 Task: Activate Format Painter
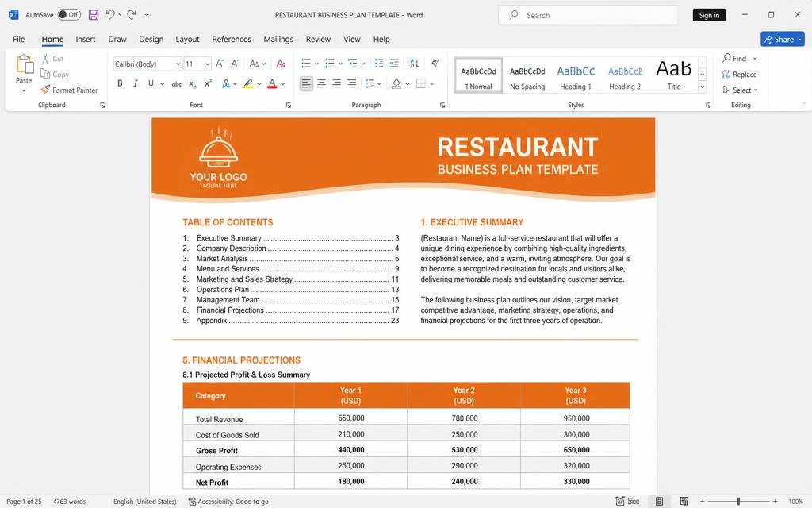coord(70,90)
